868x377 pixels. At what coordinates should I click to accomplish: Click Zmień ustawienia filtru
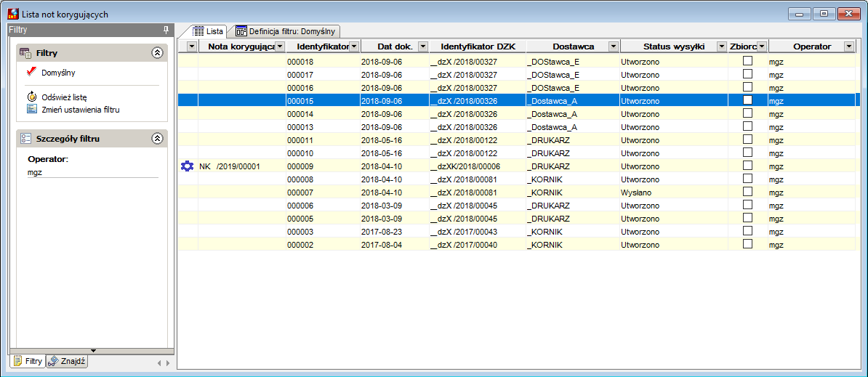click(81, 110)
